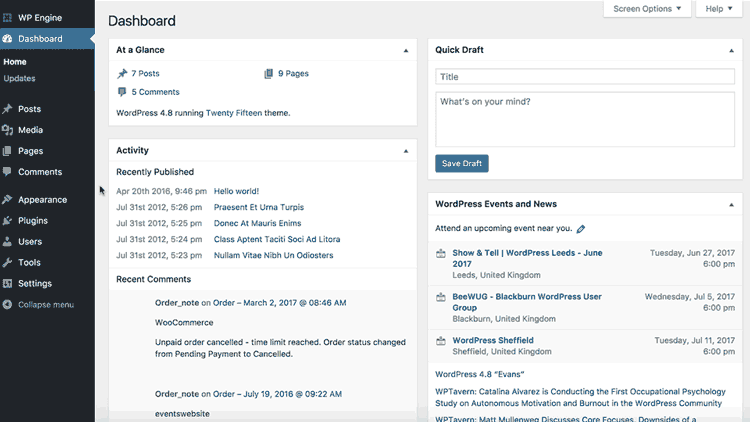Click the Quick Draft Title input field

(x=585, y=77)
